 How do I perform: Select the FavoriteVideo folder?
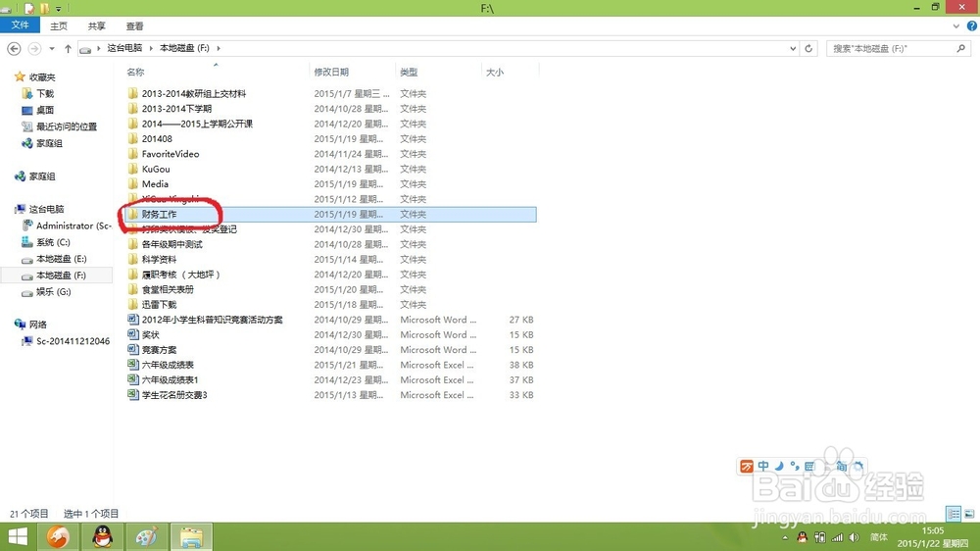pyautogui.click(x=170, y=154)
